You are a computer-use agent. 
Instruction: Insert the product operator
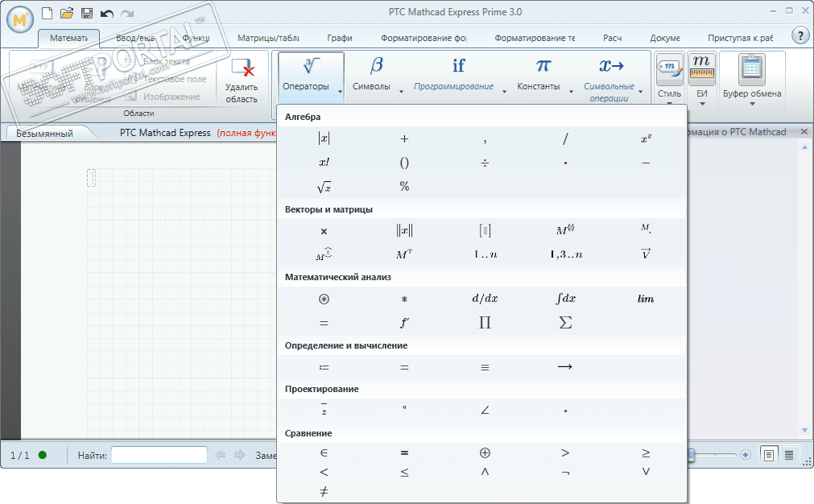pos(485,323)
